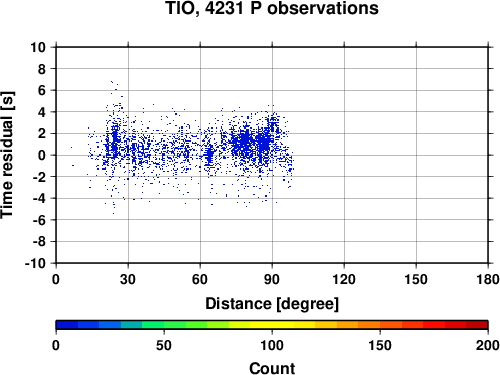Click the colorbar tick label 150

click(380, 345)
